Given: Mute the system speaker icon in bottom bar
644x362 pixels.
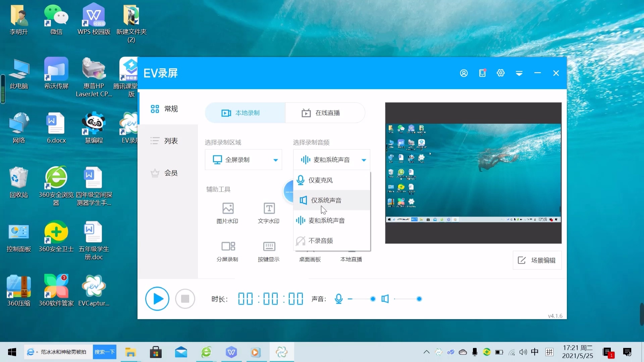Looking at the screenshot, I should click(385, 299).
